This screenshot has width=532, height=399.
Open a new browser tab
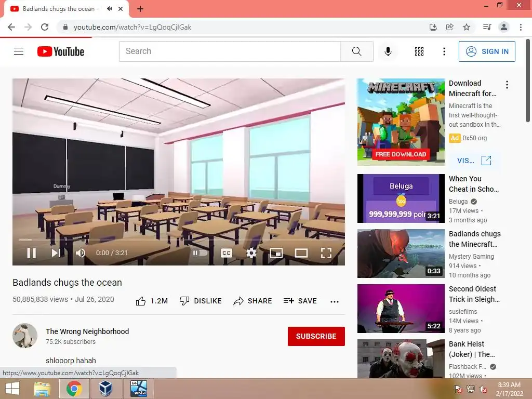tap(140, 9)
